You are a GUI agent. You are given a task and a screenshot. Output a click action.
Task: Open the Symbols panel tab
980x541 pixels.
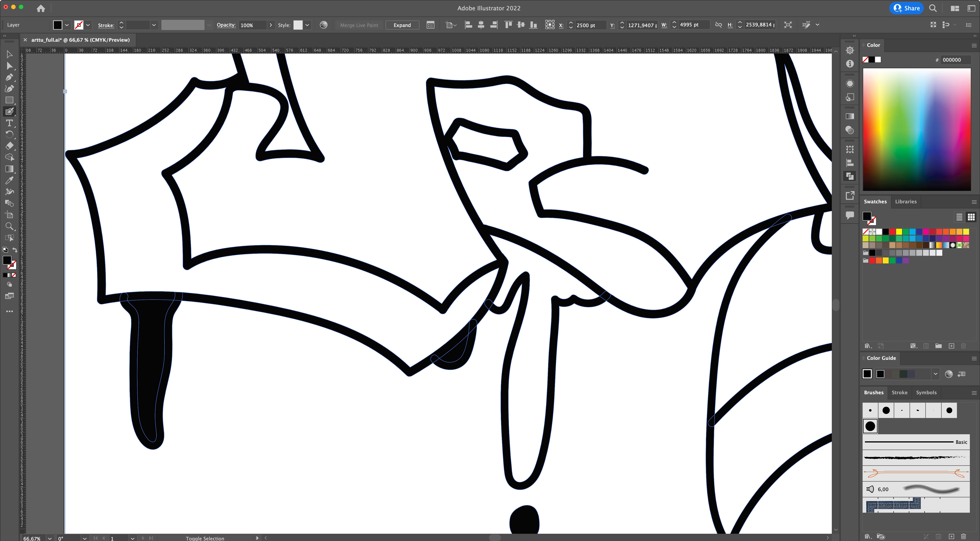tap(926, 392)
